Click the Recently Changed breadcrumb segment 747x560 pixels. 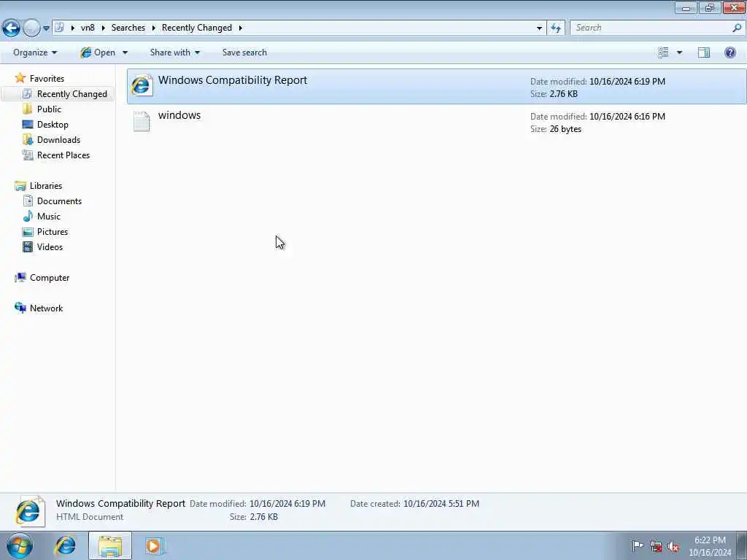pyautogui.click(x=197, y=28)
